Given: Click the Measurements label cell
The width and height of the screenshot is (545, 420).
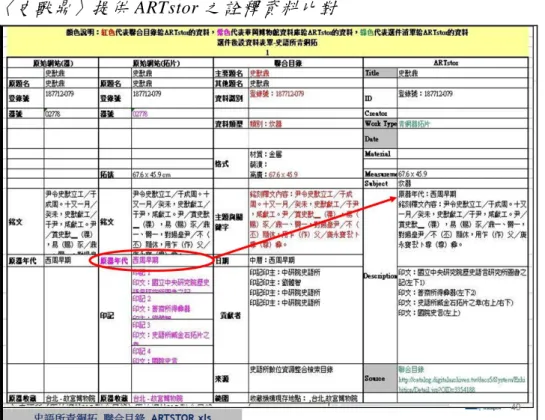Looking at the screenshot, I should [x=381, y=174].
